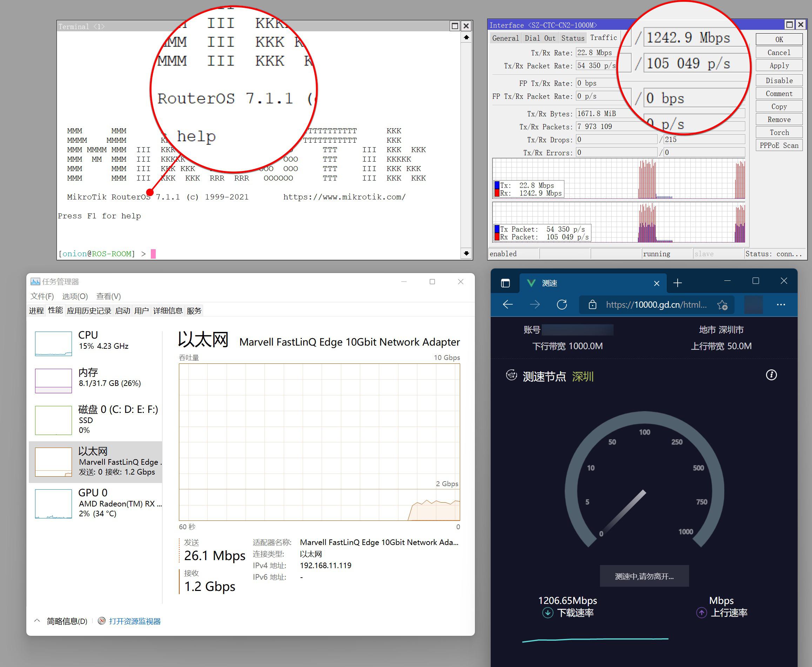Select the CPU performance thumbnail
The width and height of the screenshot is (812, 667).
pyautogui.click(x=53, y=343)
